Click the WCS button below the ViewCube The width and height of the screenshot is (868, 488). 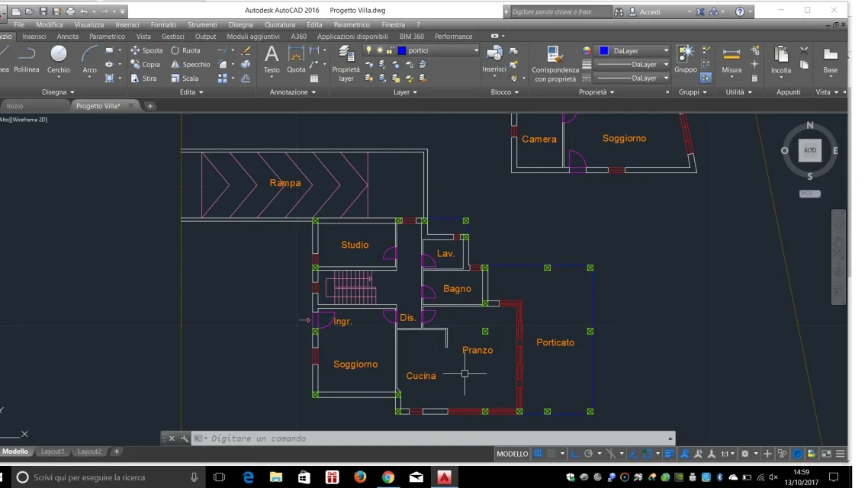(810, 194)
